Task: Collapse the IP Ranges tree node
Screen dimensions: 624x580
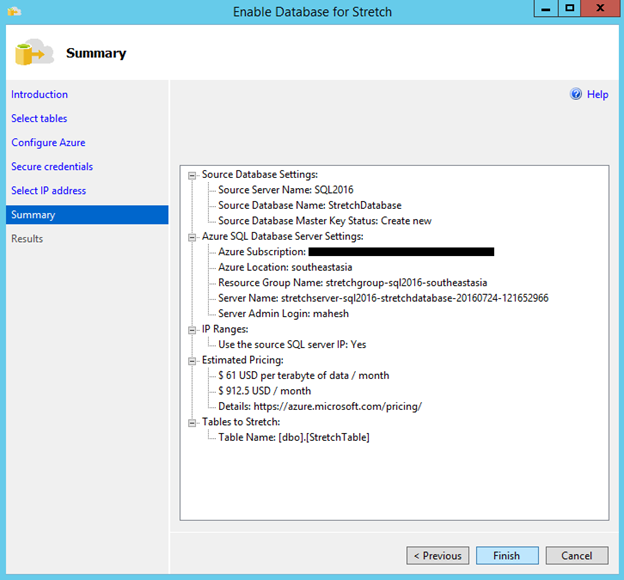Action: tap(192, 330)
